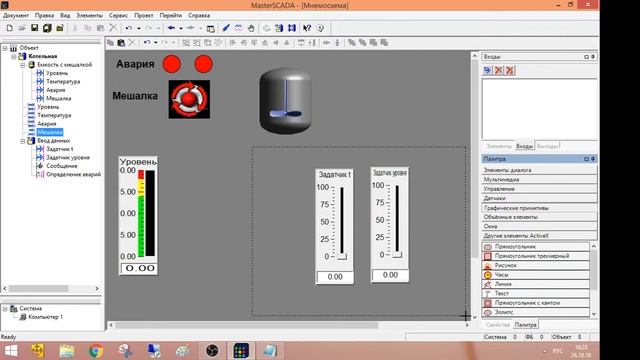
Task: Click the Задатчик уровня slider thumb
Action: coord(397,254)
